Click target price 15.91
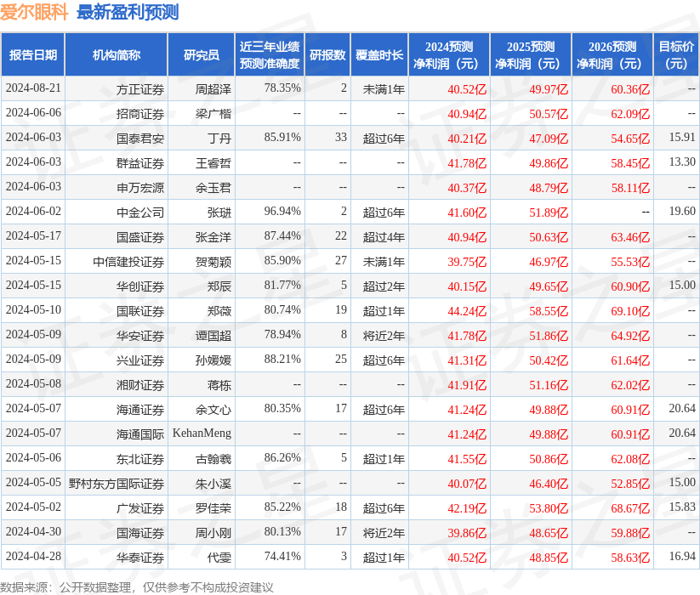 [682, 138]
